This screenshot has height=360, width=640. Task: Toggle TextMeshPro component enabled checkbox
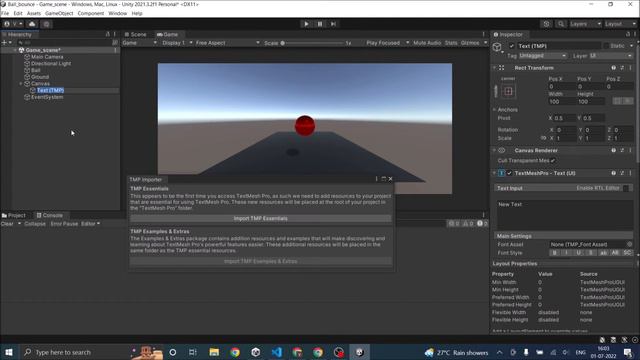[x=509, y=173]
